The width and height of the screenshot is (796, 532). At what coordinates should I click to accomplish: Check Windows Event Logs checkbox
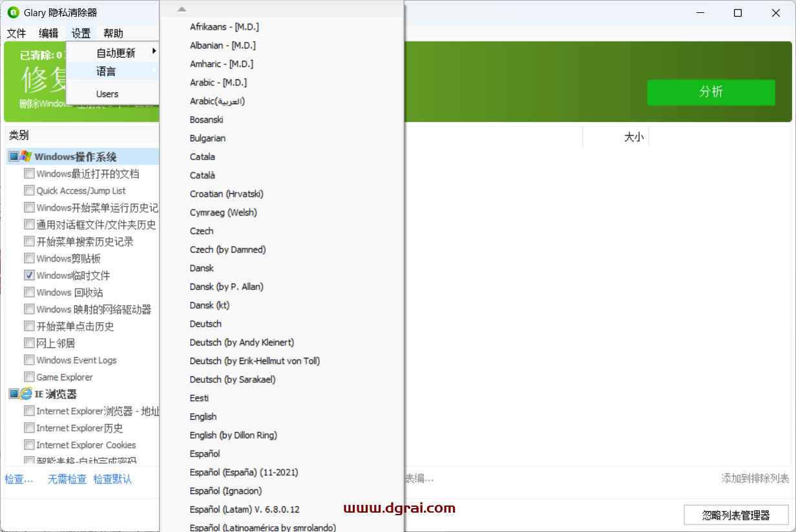click(29, 360)
